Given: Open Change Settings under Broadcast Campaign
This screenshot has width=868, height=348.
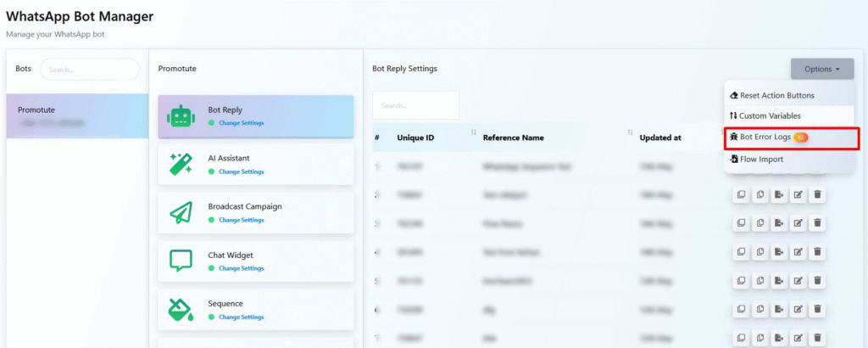Looking at the screenshot, I should (x=242, y=220).
